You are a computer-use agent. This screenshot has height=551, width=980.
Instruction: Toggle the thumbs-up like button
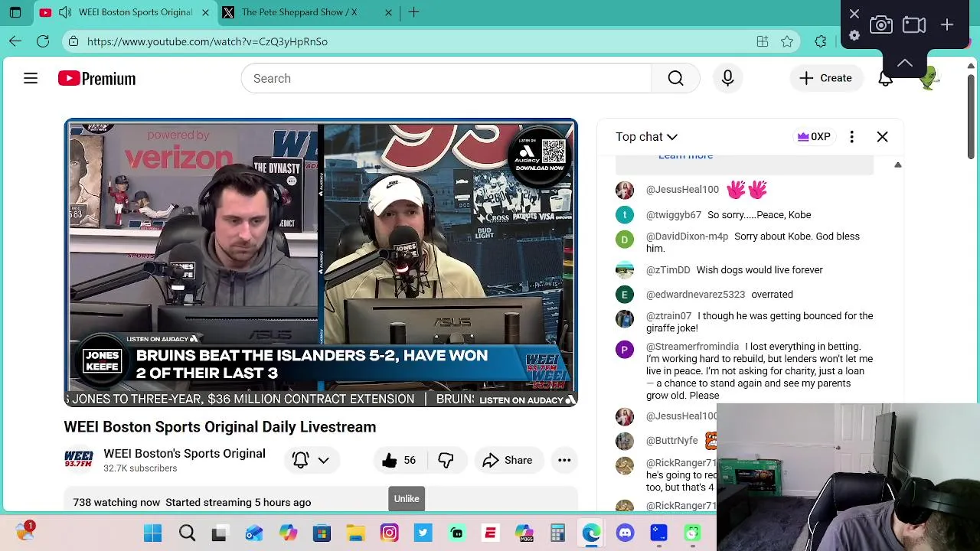[x=399, y=460]
